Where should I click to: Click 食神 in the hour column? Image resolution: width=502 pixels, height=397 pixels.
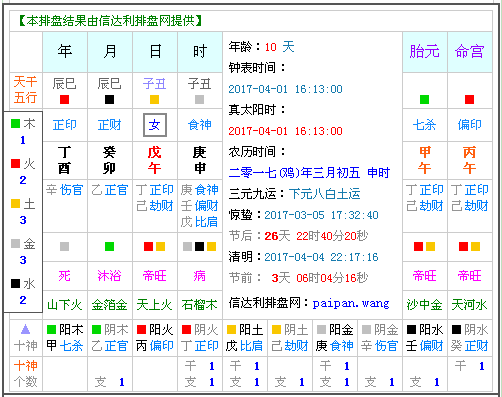tap(200, 125)
